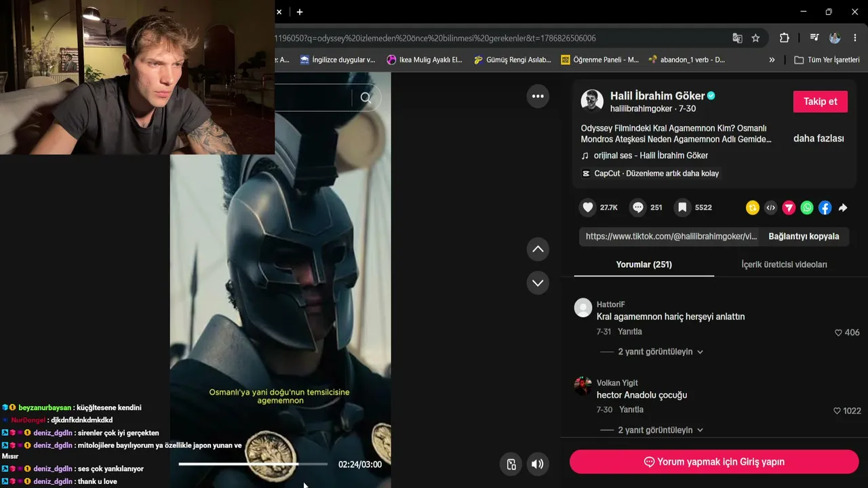The height and width of the screenshot is (488, 868).
Task: Open the 'Gümüş Rengi Asılab...' bookmark
Action: 512,60
